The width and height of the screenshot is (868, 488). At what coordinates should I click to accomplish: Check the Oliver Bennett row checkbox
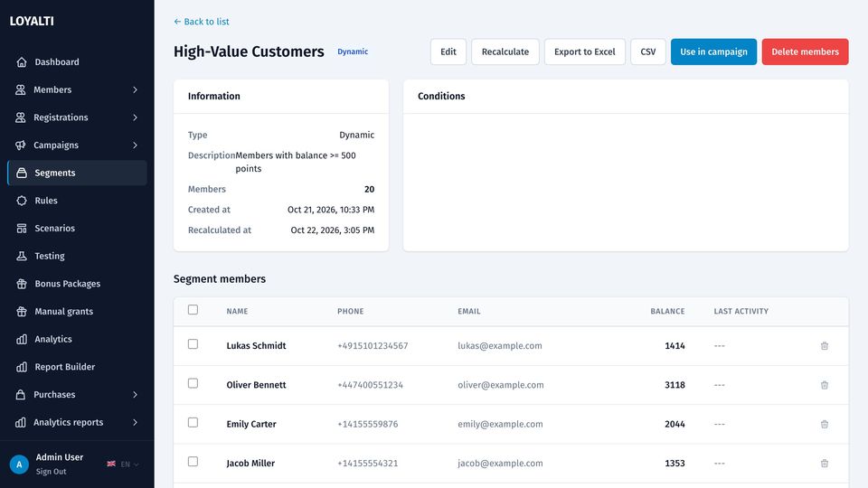pos(193,383)
